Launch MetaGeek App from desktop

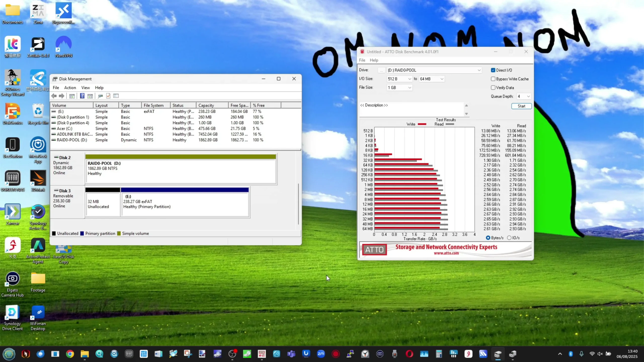[38, 150]
